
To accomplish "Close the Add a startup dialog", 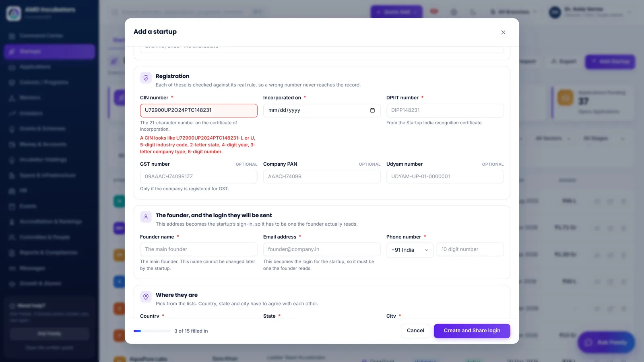I will pos(503,32).
